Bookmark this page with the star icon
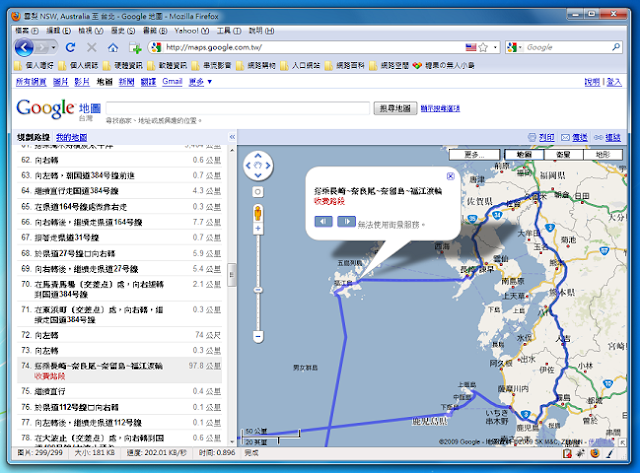Screen dimensions: 640x473 pyautogui.click(x=483, y=47)
